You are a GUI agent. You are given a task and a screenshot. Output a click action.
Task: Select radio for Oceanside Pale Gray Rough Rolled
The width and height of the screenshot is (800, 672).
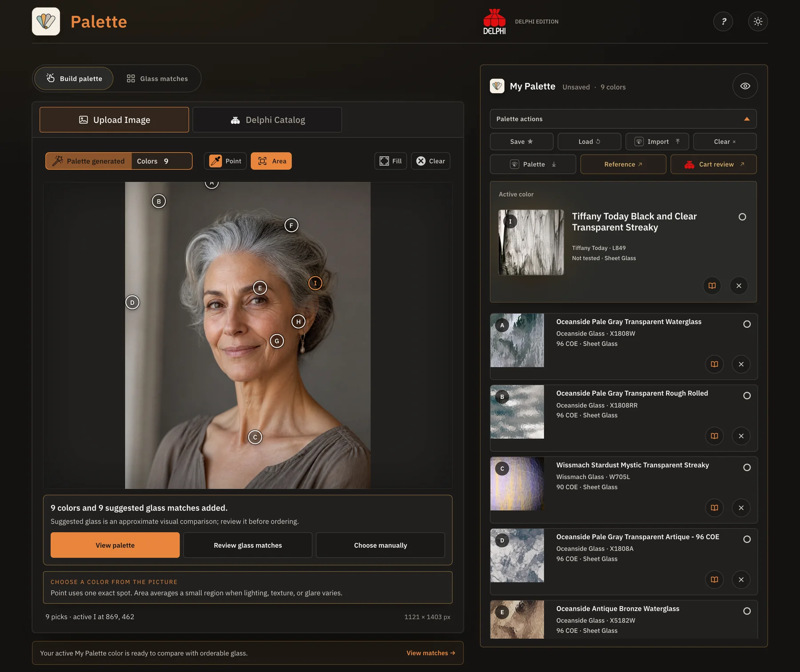click(747, 396)
